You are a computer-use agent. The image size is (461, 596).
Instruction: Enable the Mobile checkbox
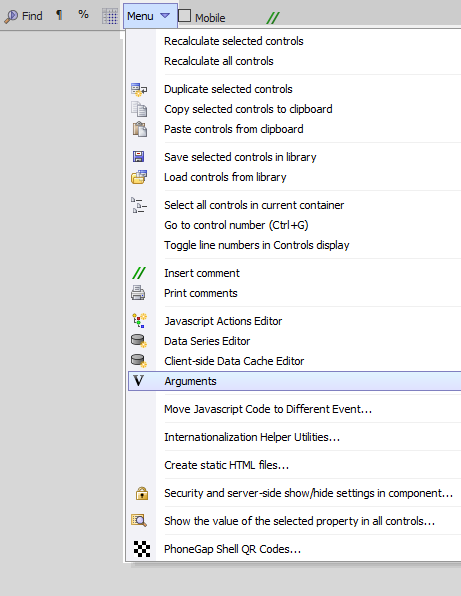pyautogui.click(x=184, y=16)
